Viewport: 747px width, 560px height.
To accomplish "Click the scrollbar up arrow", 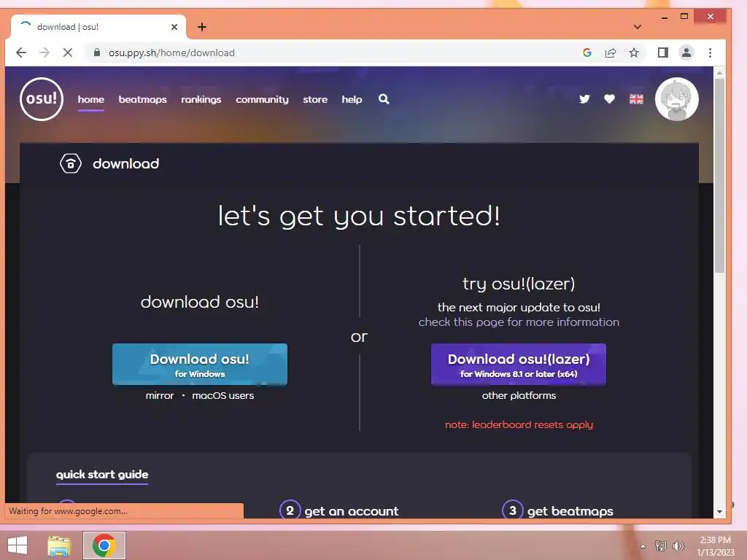I will tap(719, 73).
